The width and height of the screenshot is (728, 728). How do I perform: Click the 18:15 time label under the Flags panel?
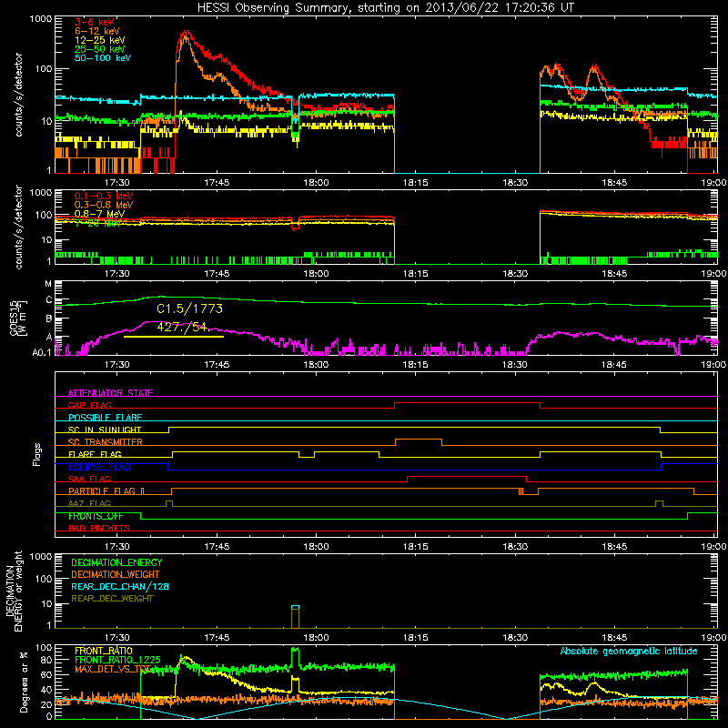[416, 547]
